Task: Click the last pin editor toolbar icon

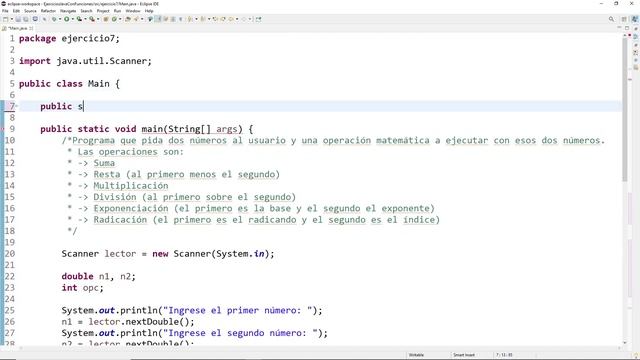Action: pos(258,19)
